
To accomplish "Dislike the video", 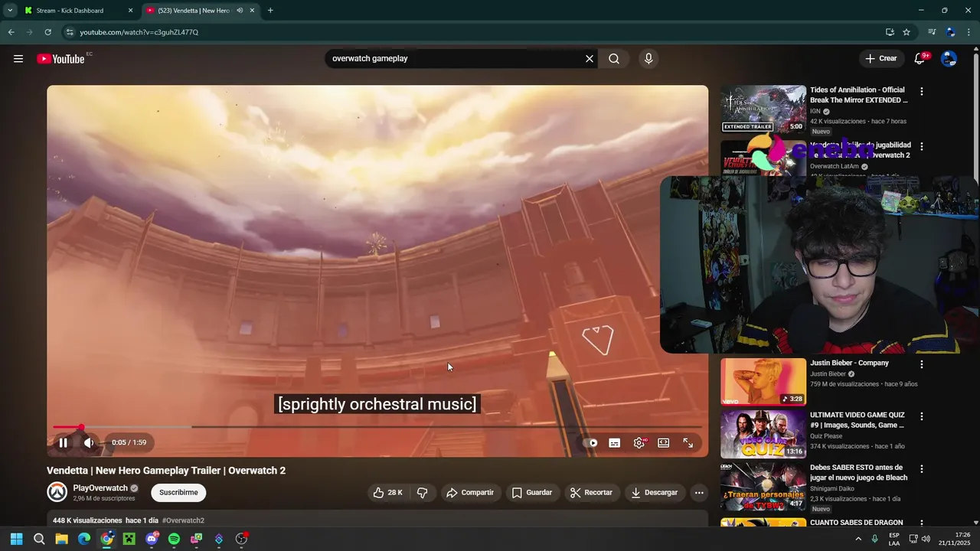I will [423, 492].
